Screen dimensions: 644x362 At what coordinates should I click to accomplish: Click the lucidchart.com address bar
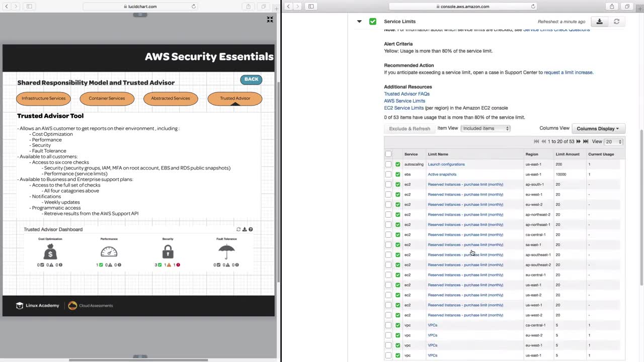click(140, 7)
